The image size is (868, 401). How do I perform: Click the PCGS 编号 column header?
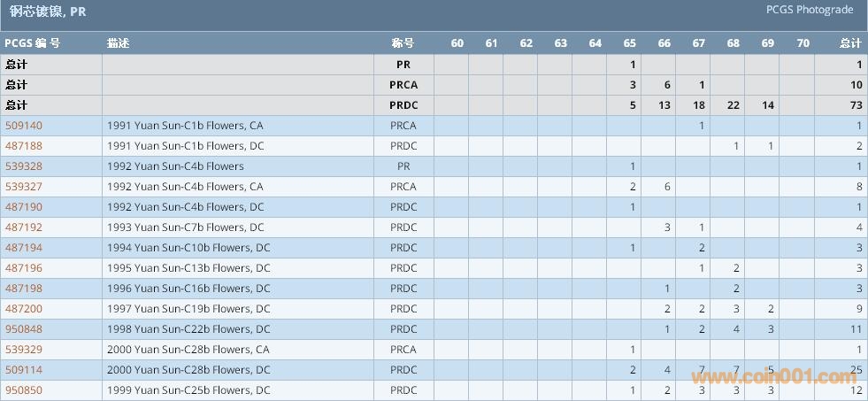coord(33,43)
